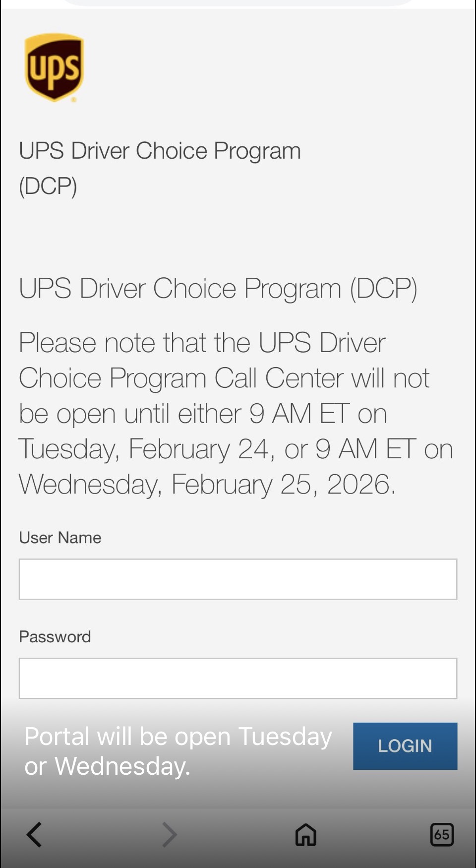Tap the small header title under the logo
The width and height of the screenshot is (476, 868).
(x=160, y=151)
